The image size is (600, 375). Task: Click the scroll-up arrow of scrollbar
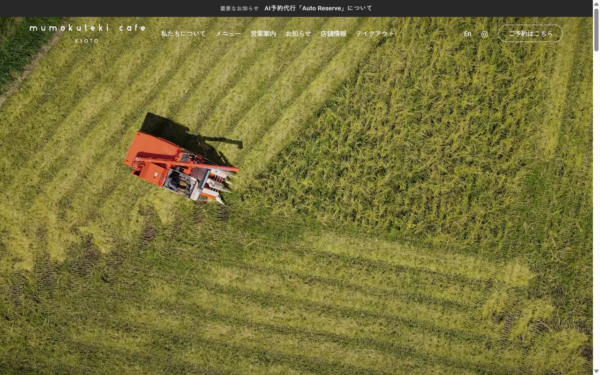596,3
